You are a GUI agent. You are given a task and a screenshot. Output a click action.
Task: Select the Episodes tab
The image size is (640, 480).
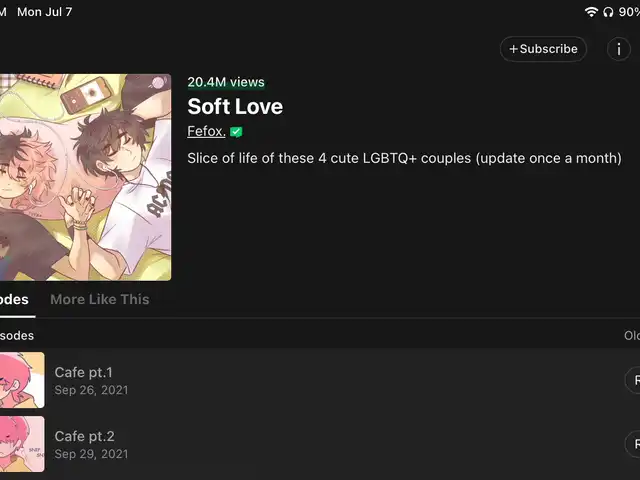click(14, 299)
